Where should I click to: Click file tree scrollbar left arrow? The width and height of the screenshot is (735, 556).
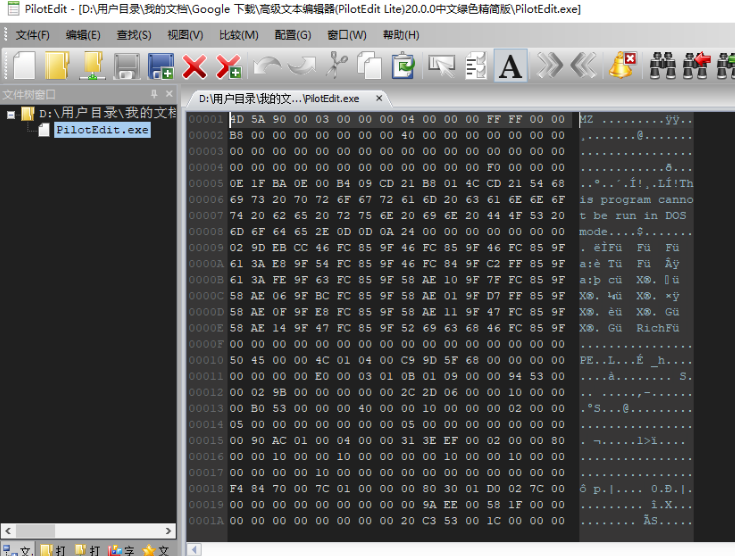(x=8, y=531)
